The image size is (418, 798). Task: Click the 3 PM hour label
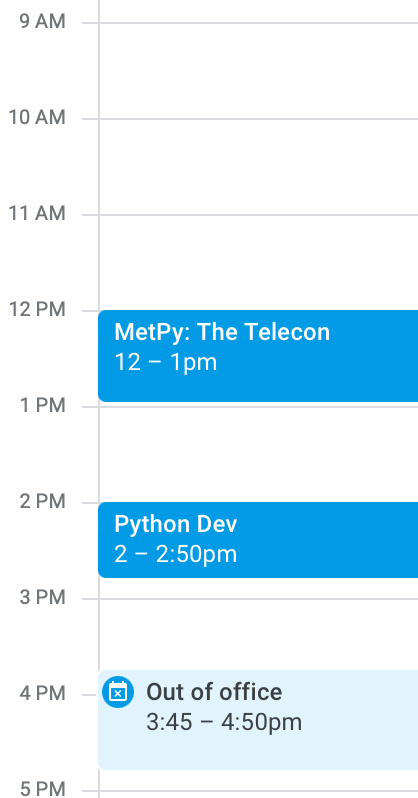pos(43,597)
